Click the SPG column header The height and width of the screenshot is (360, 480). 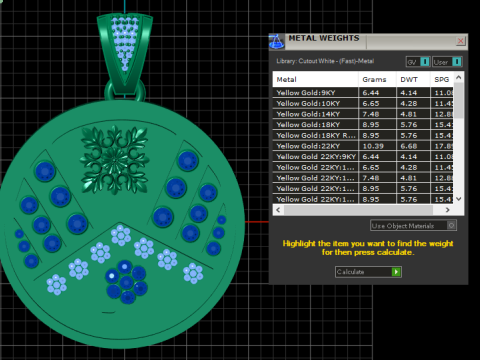442,79
